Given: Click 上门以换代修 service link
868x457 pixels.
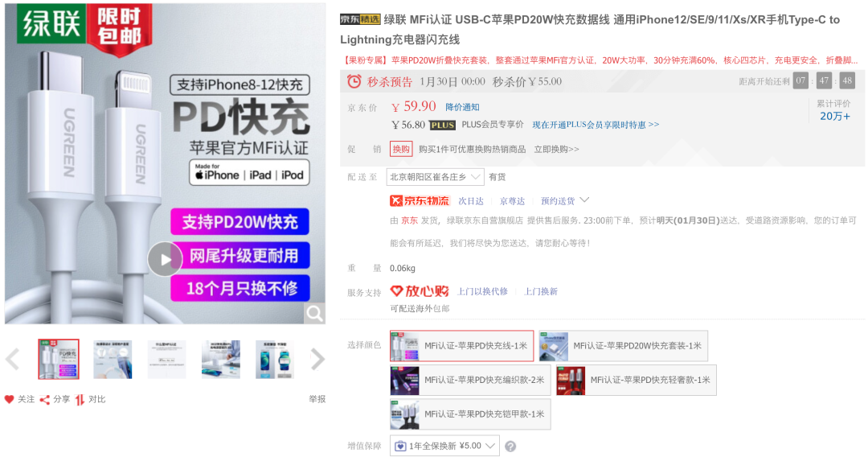Looking at the screenshot, I should [482, 291].
